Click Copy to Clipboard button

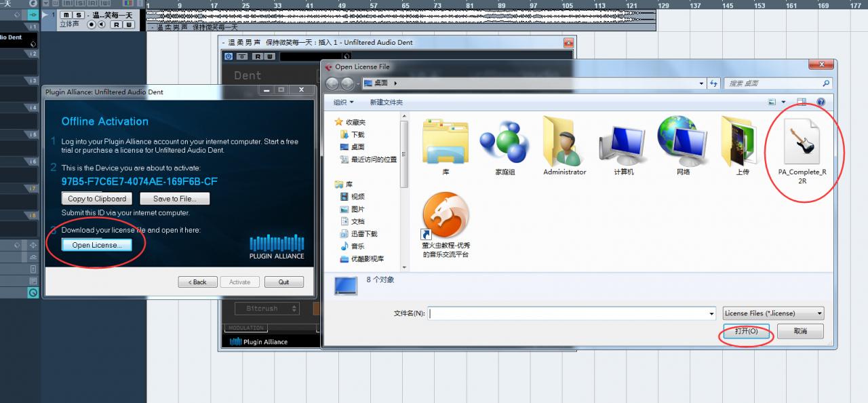pos(97,199)
